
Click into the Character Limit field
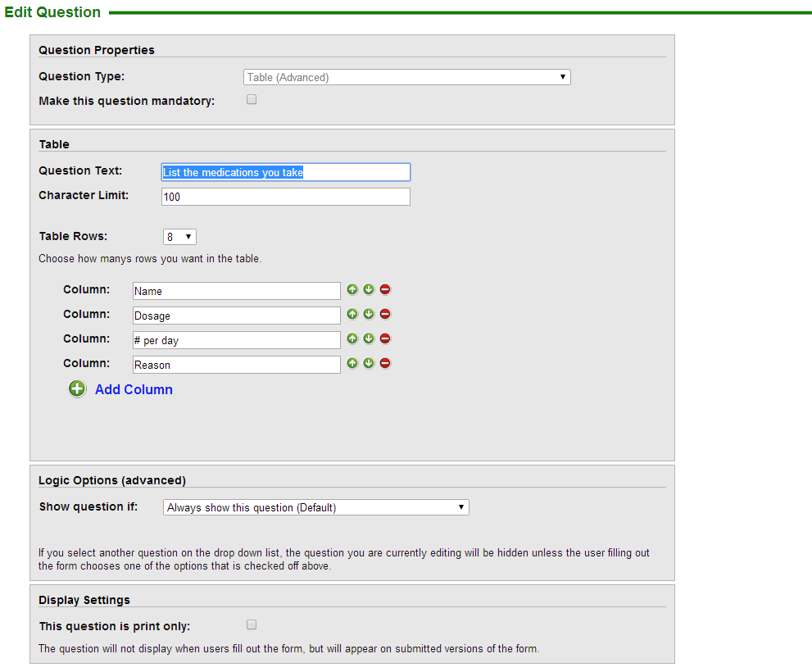[286, 197]
